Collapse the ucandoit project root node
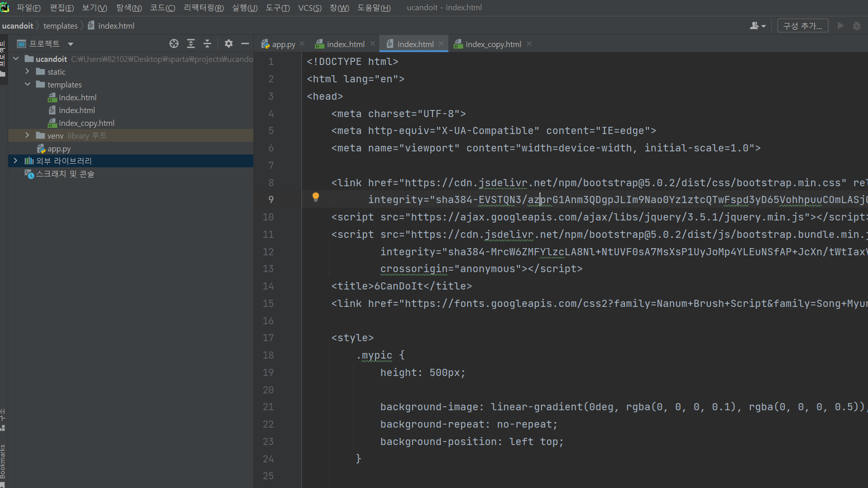Image resolution: width=868 pixels, height=488 pixels. (x=16, y=59)
